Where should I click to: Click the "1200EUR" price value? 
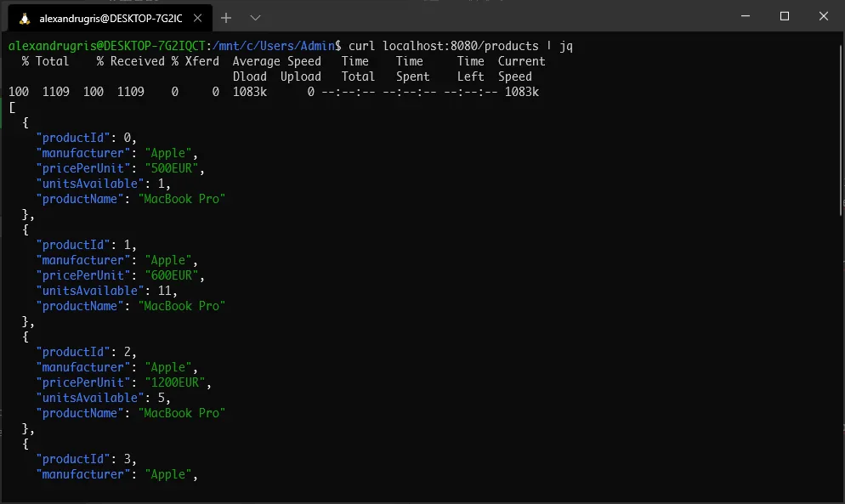tap(175, 382)
